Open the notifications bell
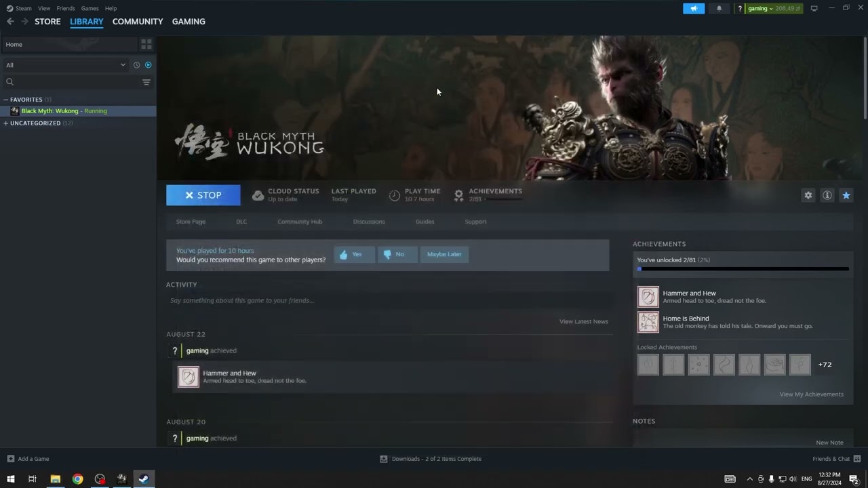The image size is (868, 488). (x=719, y=8)
